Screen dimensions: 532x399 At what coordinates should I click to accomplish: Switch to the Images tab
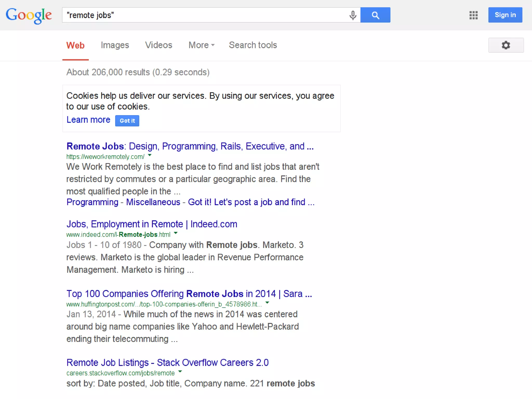[x=115, y=45]
